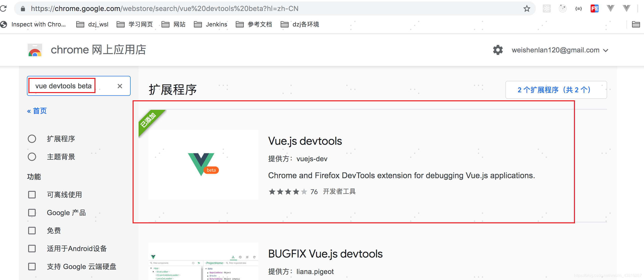Image resolution: width=644 pixels, height=280 pixels.
Task: Open the web store settings gear
Action: 497,50
